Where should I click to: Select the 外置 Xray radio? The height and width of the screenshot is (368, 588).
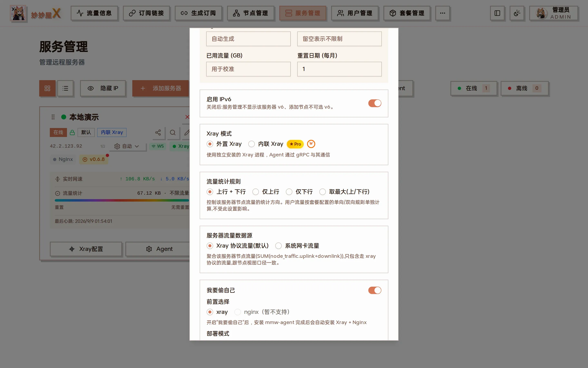(x=210, y=144)
